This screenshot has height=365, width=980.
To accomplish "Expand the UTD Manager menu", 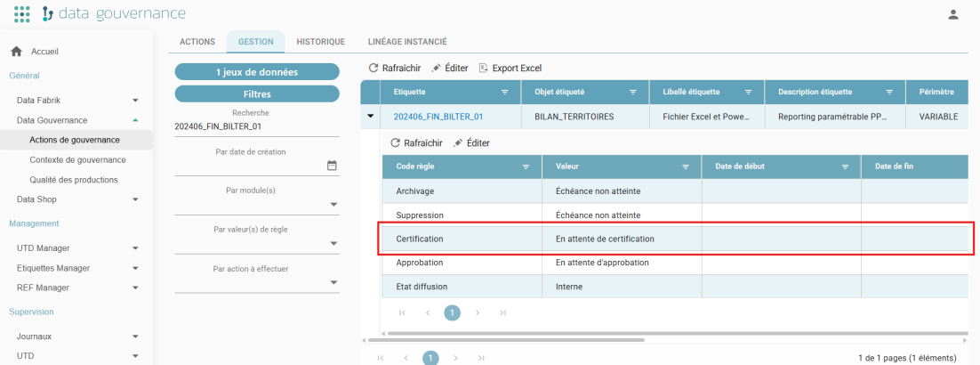I will pyautogui.click(x=136, y=247).
